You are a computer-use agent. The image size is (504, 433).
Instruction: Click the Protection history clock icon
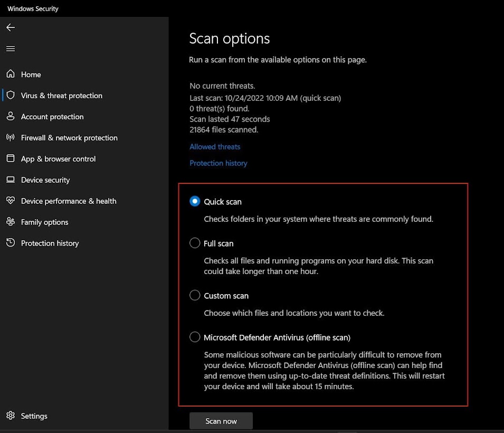tap(11, 243)
